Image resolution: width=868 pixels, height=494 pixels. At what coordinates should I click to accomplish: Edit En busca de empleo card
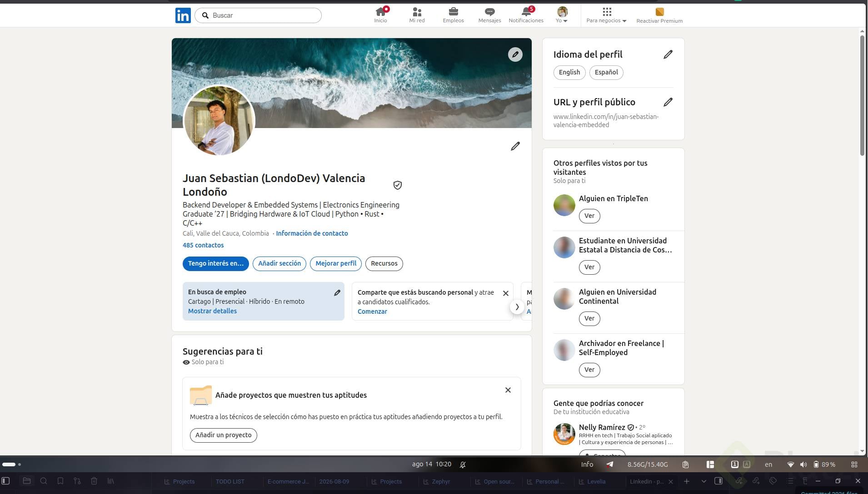click(337, 293)
